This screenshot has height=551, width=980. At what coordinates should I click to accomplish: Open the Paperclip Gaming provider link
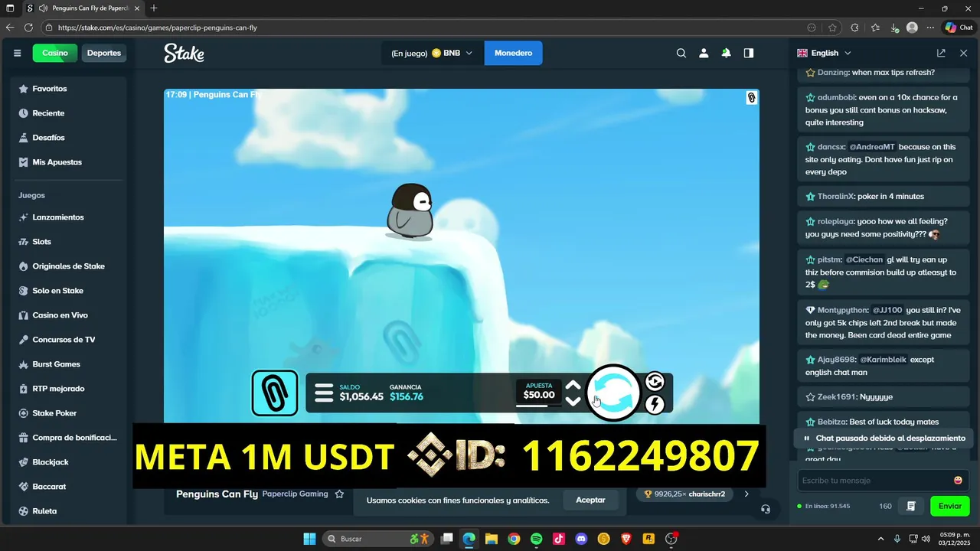click(295, 494)
